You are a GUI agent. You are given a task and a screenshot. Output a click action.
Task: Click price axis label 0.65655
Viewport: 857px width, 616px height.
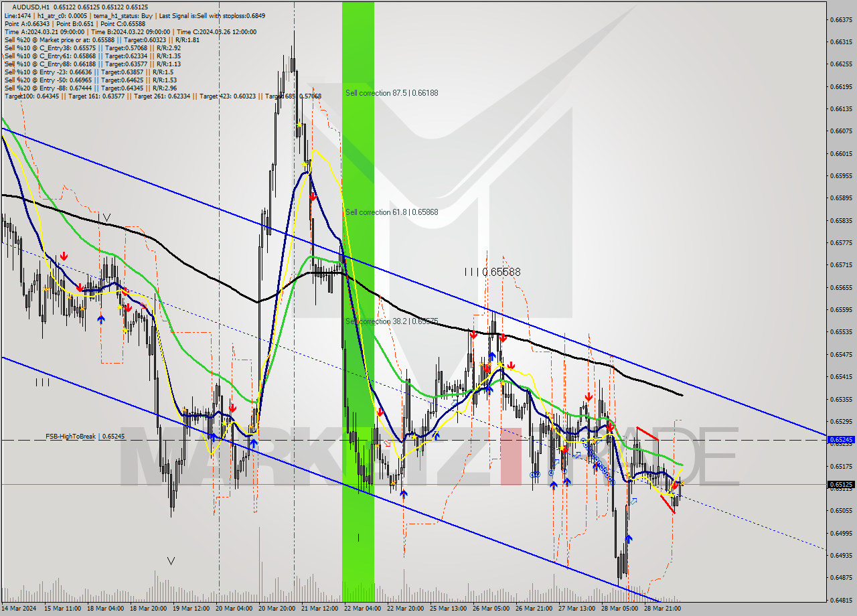click(840, 287)
